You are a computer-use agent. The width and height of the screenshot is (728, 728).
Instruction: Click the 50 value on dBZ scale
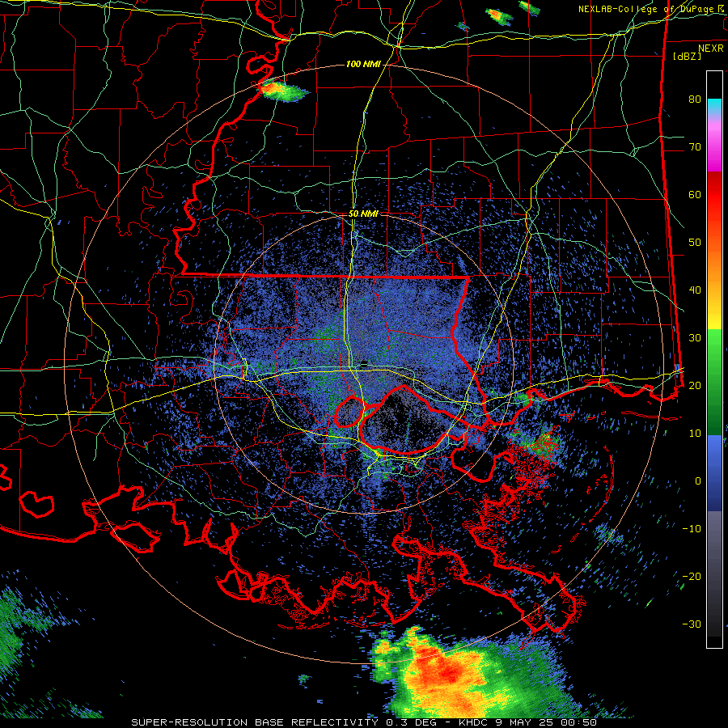(695, 243)
